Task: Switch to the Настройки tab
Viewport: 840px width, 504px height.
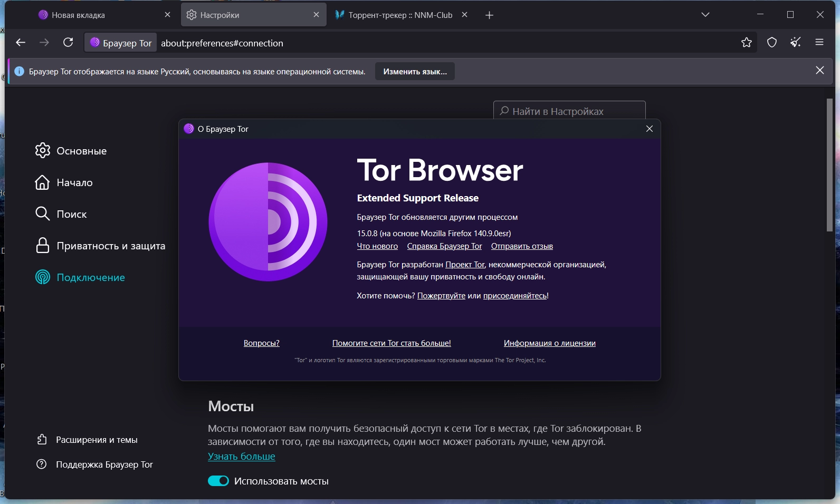Action: [253, 15]
